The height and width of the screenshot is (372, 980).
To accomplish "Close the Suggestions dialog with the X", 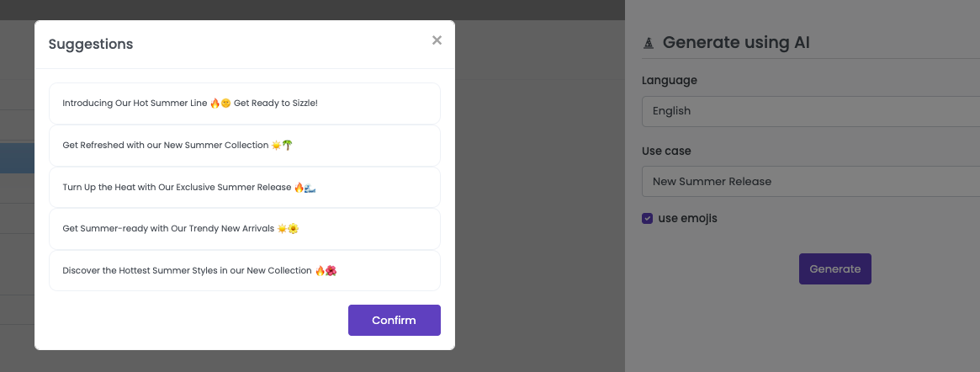I will click(437, 40).
